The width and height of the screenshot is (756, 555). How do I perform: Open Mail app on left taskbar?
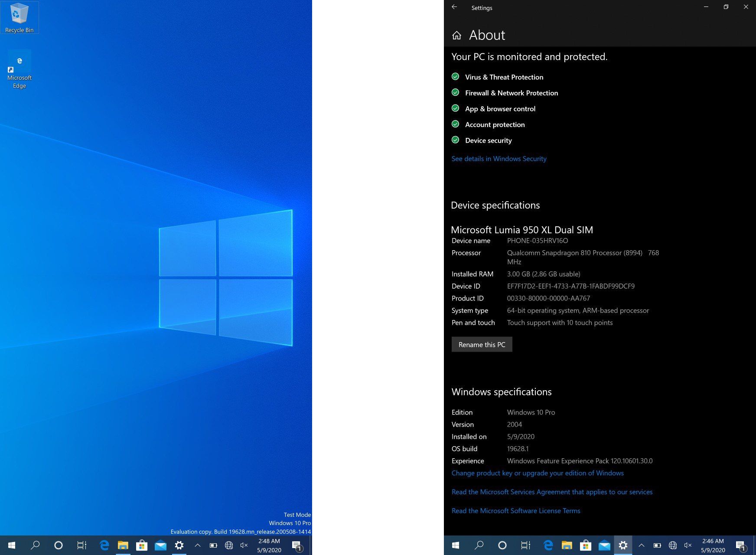[160, 545]
